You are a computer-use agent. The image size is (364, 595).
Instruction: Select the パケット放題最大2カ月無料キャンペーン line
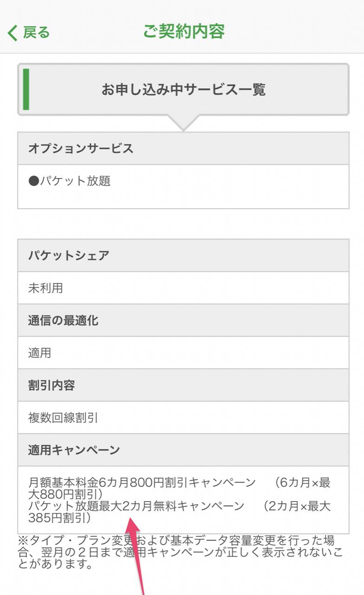[x=136, y=506]
